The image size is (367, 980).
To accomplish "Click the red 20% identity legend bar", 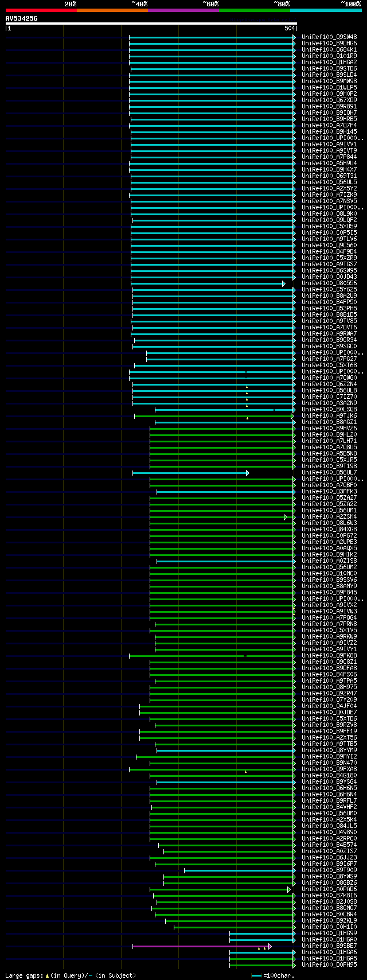I will coord(41,10).
